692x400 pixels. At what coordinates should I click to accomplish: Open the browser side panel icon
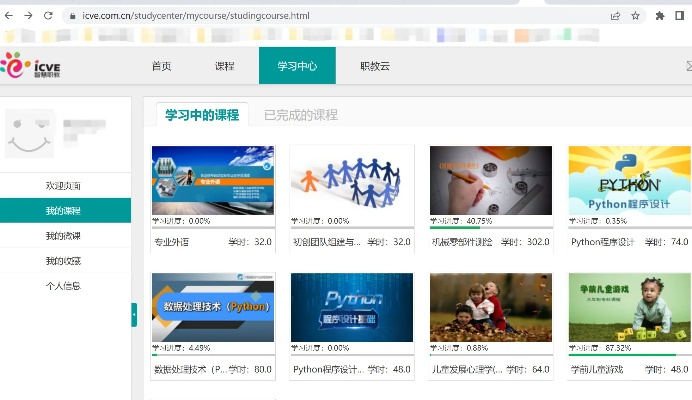click(x=680, y=16)
